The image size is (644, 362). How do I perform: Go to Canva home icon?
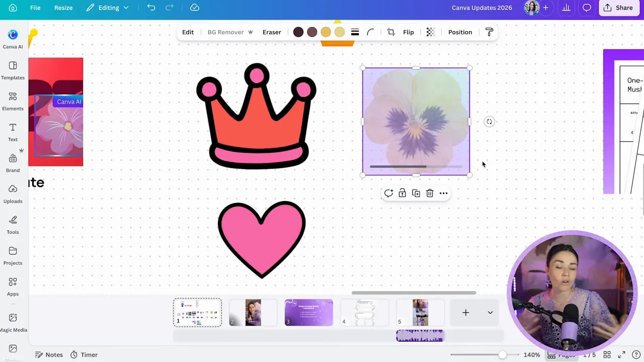[13, 8]
